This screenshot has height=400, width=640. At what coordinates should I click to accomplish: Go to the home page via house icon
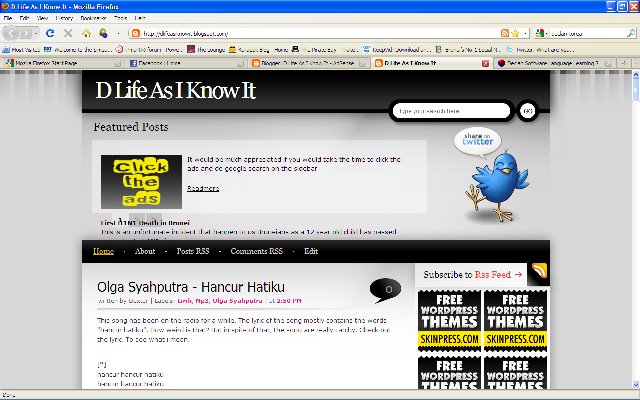(x=86, y=33)
